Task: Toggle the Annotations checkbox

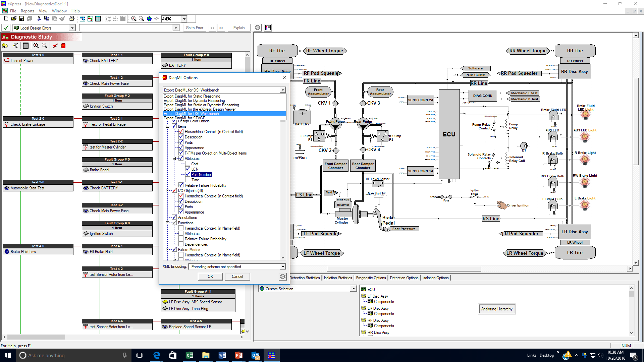Action: 174,218
